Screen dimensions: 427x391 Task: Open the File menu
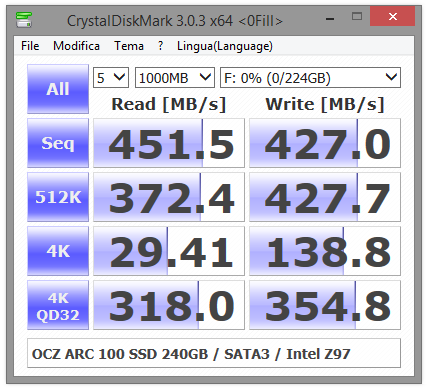point(30,46)
